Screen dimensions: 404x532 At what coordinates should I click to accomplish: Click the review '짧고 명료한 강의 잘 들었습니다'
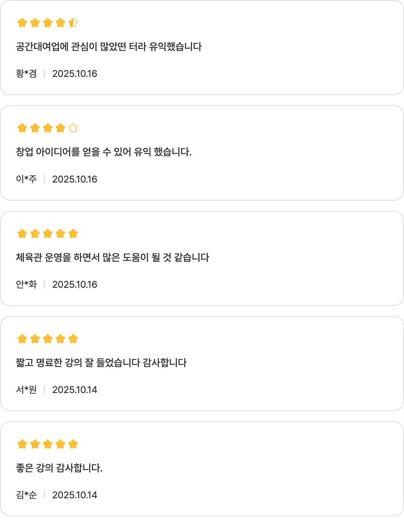tap(101, 363)
